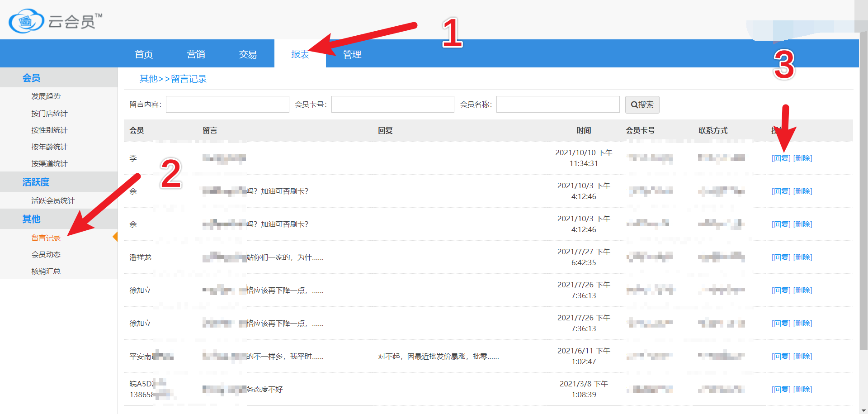Open 核销汇总 in the sidebar
The image size is (868, 414).
(46, 271)
